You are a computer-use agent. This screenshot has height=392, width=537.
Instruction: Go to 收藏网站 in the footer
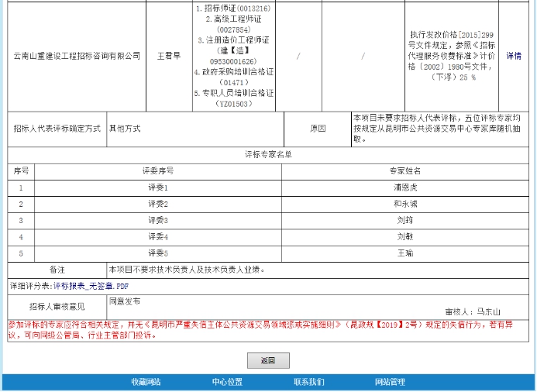click(x=146, y=382)
